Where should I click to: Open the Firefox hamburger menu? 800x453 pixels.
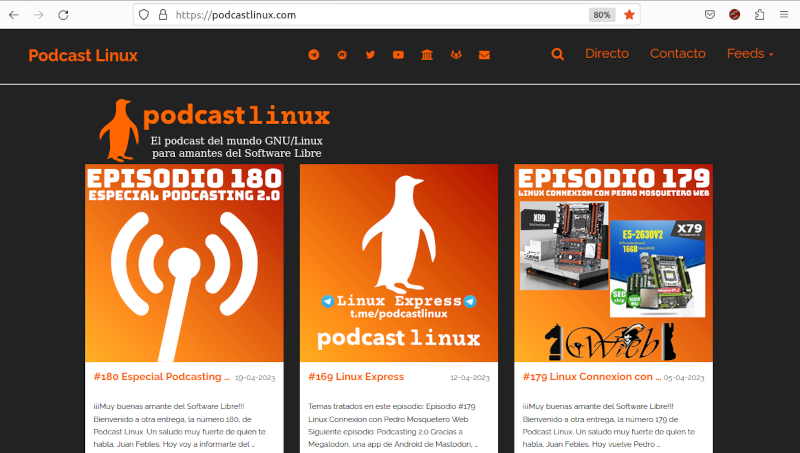[x=784, y=15]
